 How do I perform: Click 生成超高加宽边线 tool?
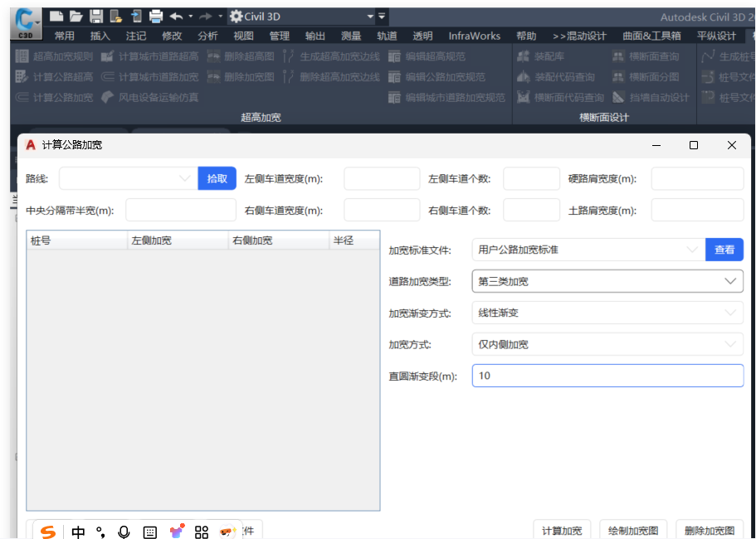(x=331, y=56)
